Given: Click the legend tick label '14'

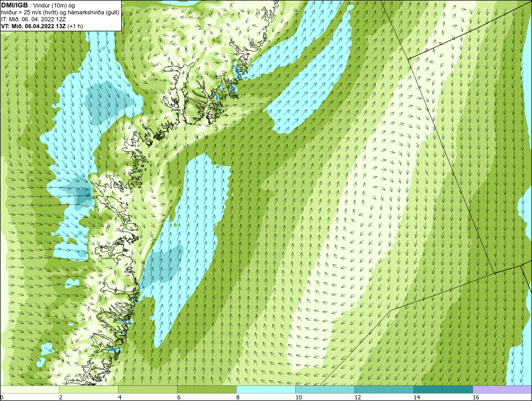Looking at the screenshot, I should click(x=417, y=397).
